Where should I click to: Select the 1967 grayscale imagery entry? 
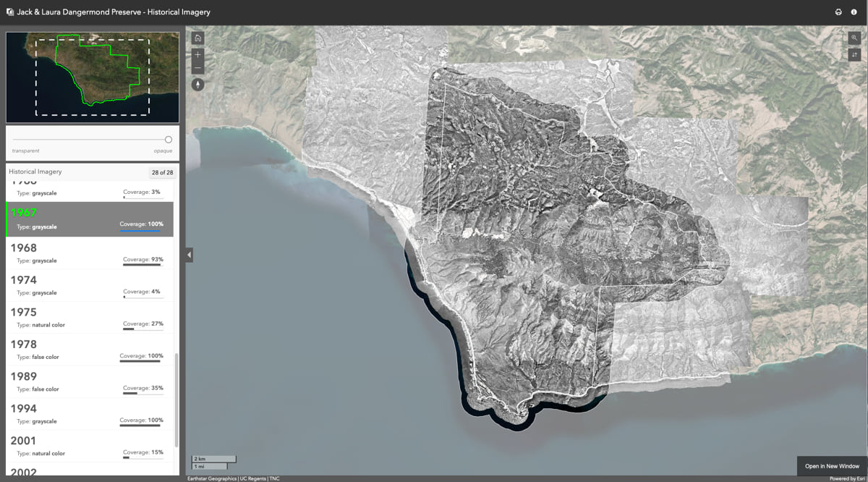click(x=90, y=219)
